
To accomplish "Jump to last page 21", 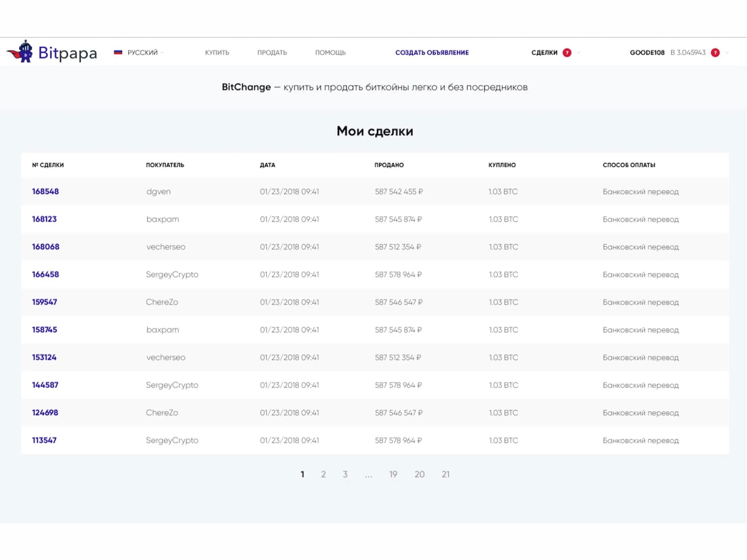I will 445,474.
